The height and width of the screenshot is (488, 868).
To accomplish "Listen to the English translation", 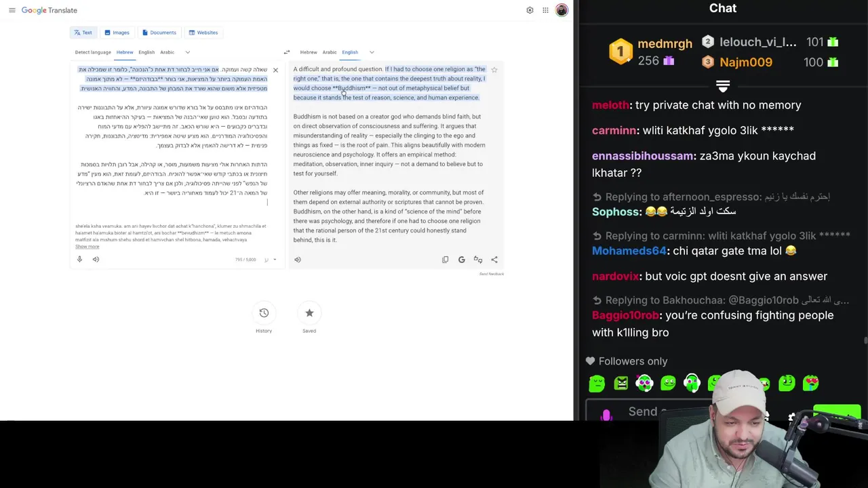I will pos(298,260).
